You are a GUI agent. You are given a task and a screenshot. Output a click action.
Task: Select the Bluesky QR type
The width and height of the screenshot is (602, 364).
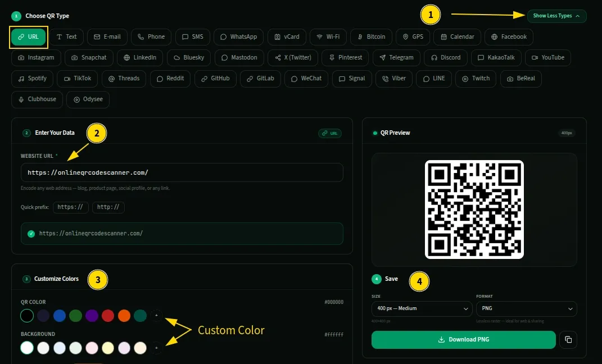click(188, 57)
